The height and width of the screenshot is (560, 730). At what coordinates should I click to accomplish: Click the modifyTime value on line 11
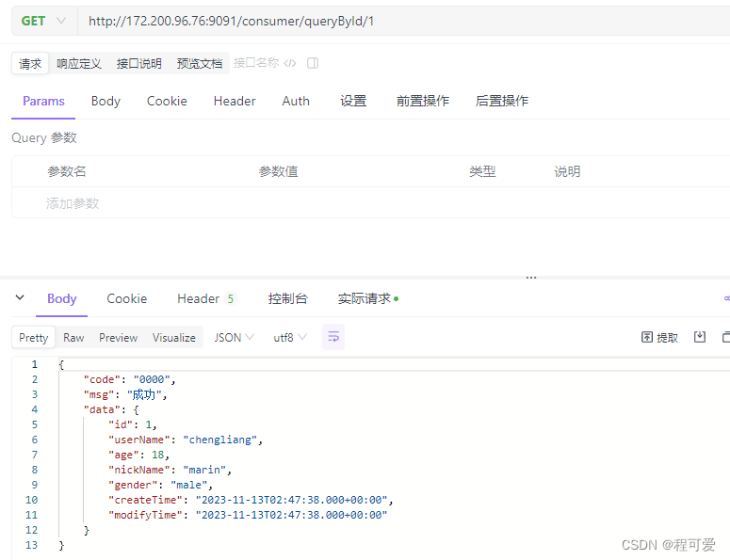tap(291, 515)
